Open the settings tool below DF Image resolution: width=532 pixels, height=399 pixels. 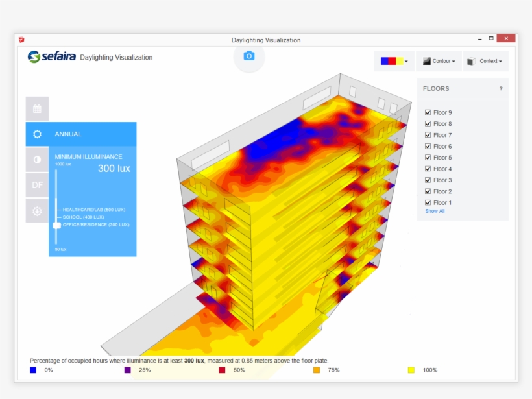point(37,211)
